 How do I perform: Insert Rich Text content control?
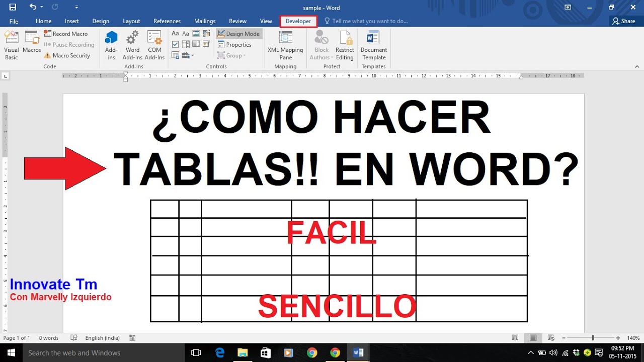click(175, 34)
